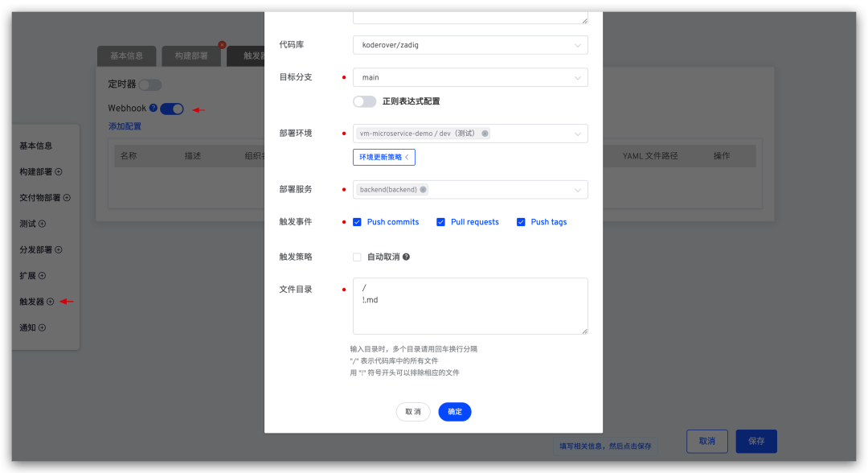Click the plus icon beside 测试
The height and width of the screenshot is (473, 868).
42,224
